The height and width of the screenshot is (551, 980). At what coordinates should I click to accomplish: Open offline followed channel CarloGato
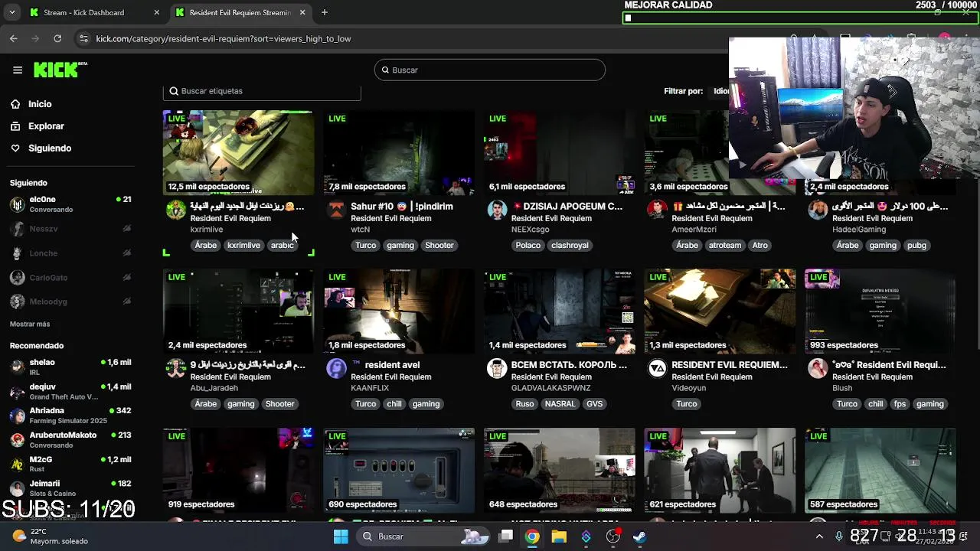[70, 278]
